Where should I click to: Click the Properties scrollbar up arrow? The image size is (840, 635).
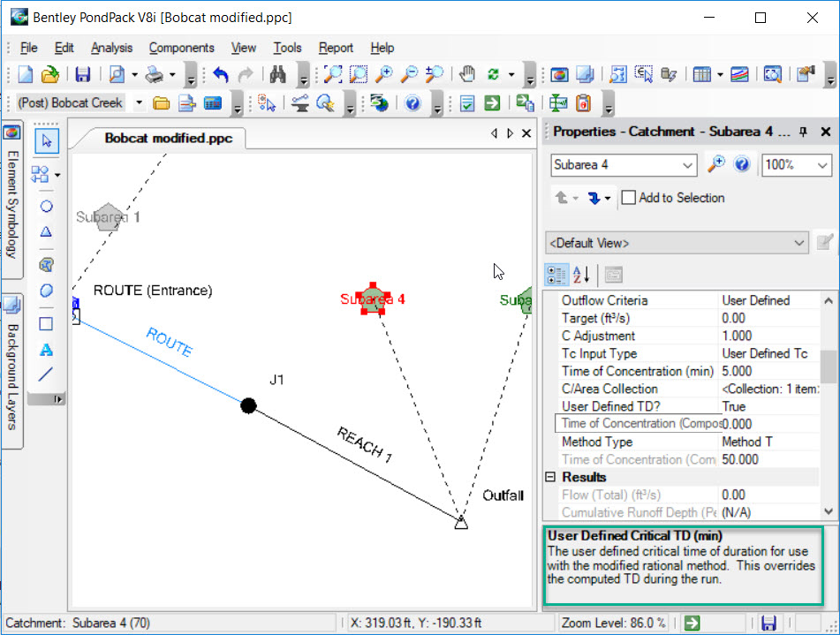[829, 300]
